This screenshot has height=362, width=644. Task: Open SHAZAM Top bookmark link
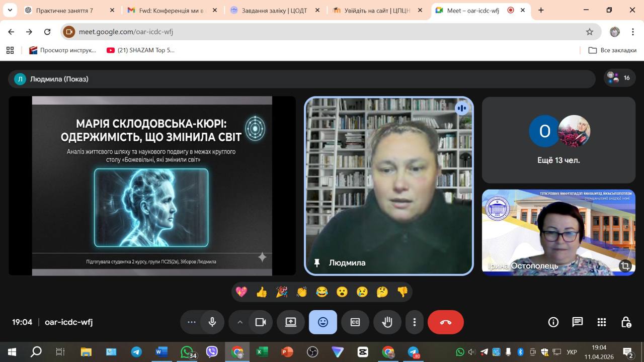pos(141,50)
